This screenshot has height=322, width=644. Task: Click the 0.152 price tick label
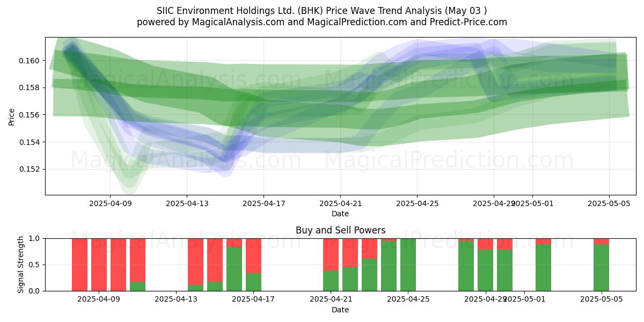30,169
